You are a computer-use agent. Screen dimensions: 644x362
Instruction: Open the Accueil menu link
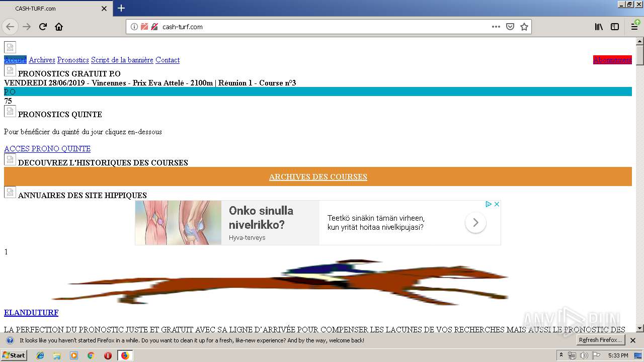coord(15,60)
